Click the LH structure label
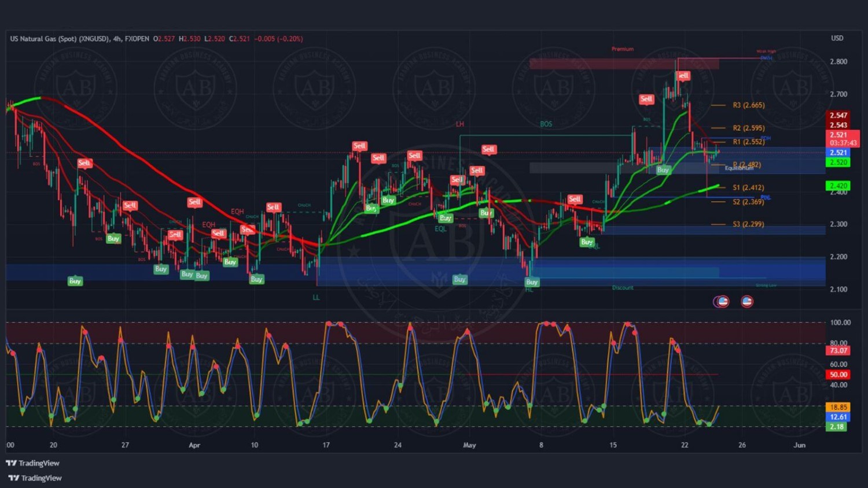The image size is (868, 488). pyautogui.click(x=459, y=124)
